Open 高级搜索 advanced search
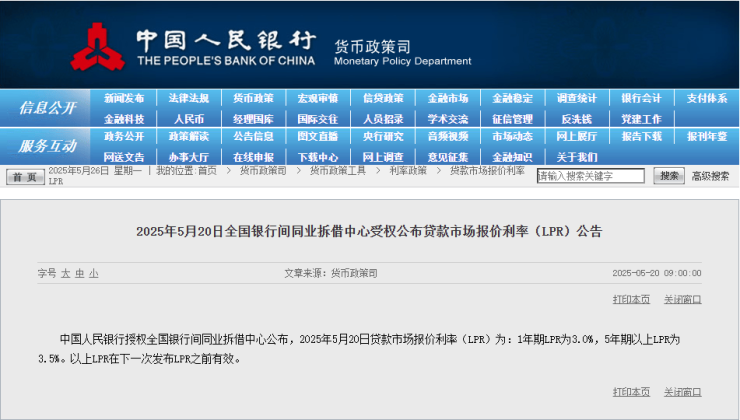This screenshot has width=740, height=420. click(710, 176)
